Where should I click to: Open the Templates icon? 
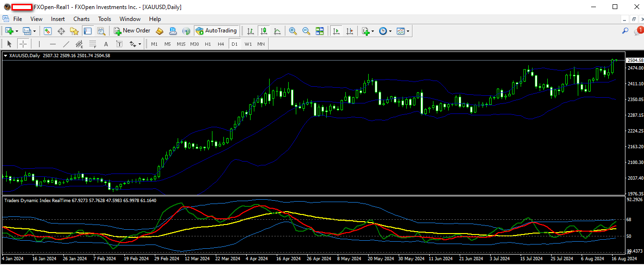(401, 31)
